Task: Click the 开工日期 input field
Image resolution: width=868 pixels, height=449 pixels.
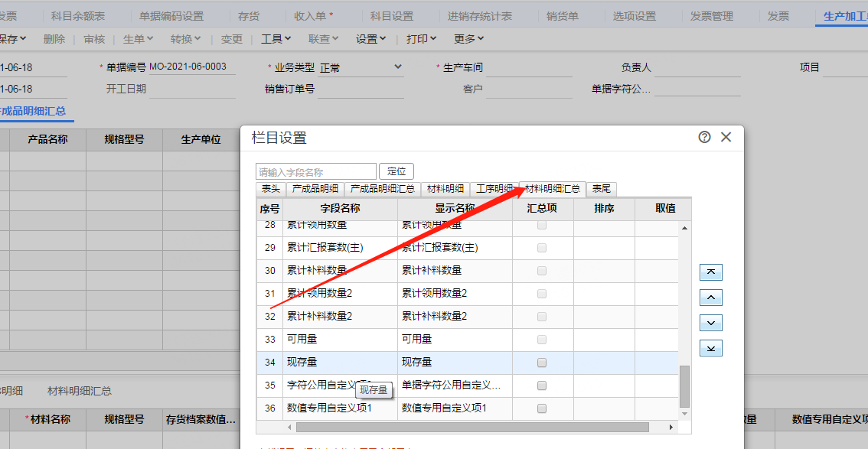Action: (x=193, y=89)
